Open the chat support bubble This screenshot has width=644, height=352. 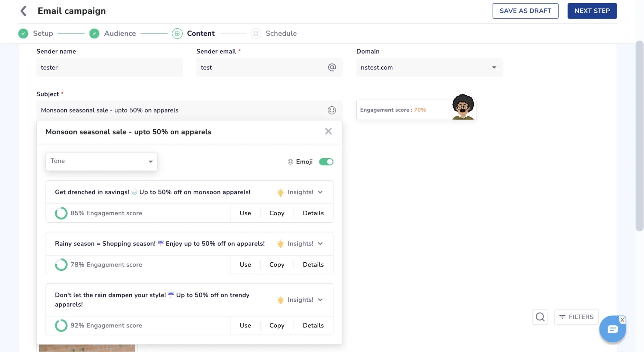612,328
